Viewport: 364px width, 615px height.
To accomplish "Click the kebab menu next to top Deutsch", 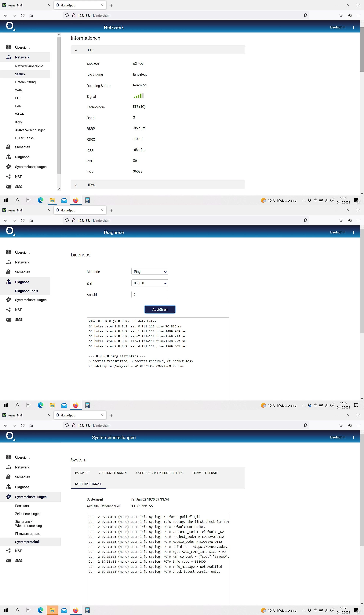I will [353, 28].
